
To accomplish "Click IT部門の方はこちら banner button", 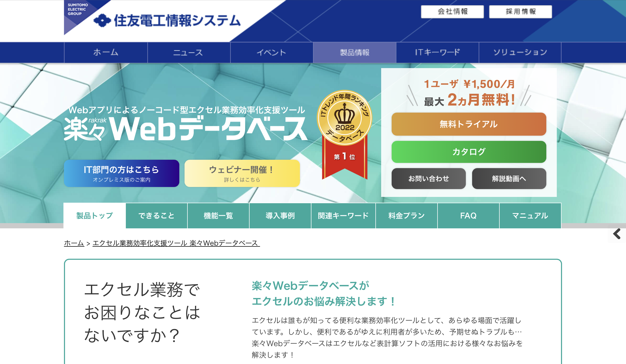I will (x=122, y=173).
